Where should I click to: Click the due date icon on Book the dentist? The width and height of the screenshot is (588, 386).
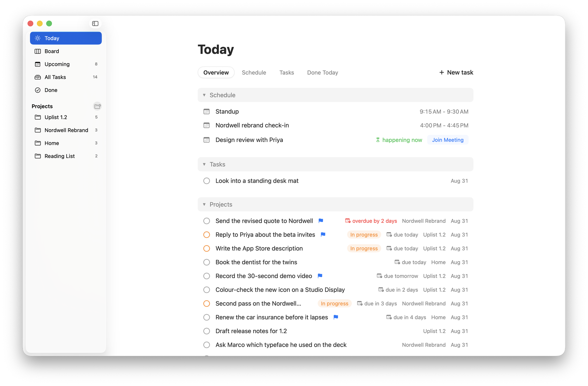[397, 262]
